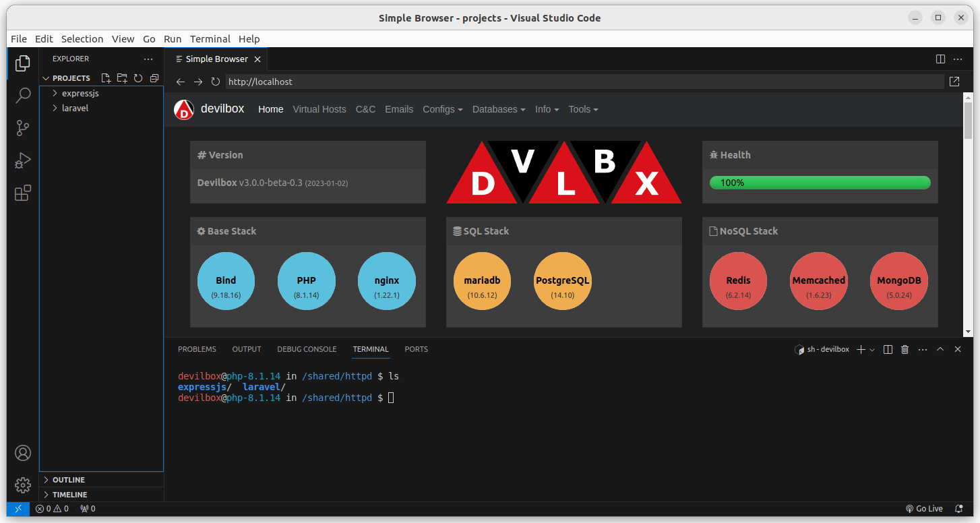Create a new file in Projects
This screenshot has height=523, width=980.
coord(106,78)
